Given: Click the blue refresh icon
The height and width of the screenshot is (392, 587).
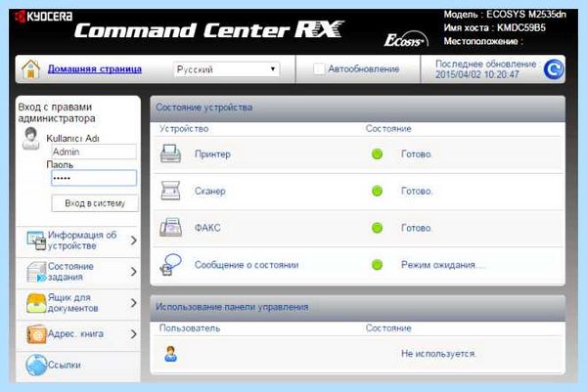Looking at the screenshot, I should [x=554, y=69].
